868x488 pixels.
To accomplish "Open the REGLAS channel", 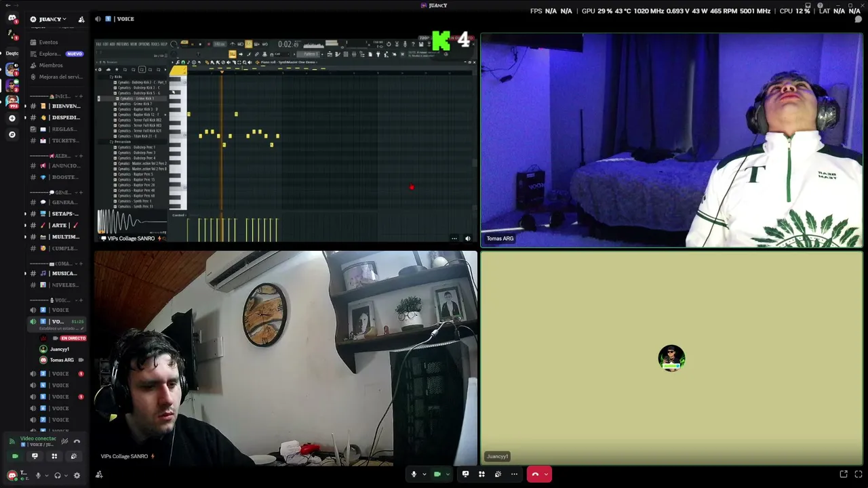I will (x=57, y=129).
